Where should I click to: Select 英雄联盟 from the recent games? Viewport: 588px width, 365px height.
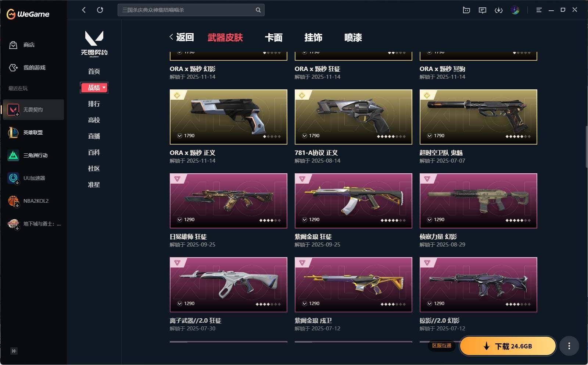(33, 132)
